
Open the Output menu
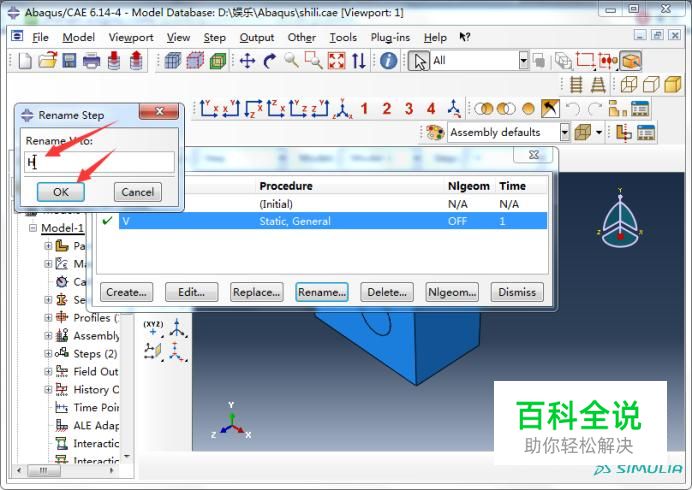click(x=257, y=38)
